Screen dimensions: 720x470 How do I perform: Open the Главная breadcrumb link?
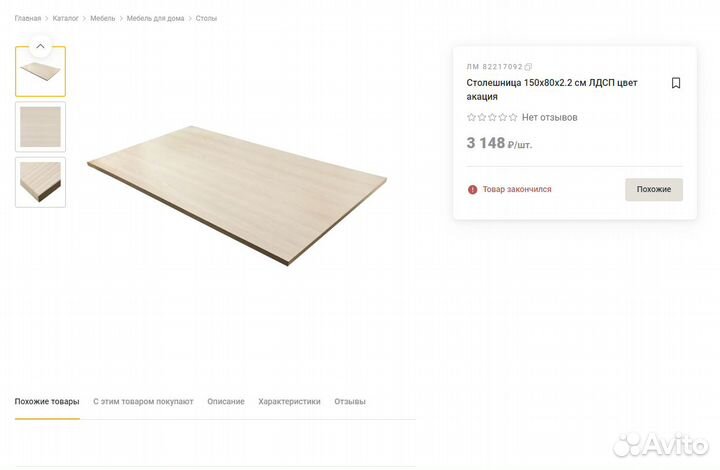(28, 18)
